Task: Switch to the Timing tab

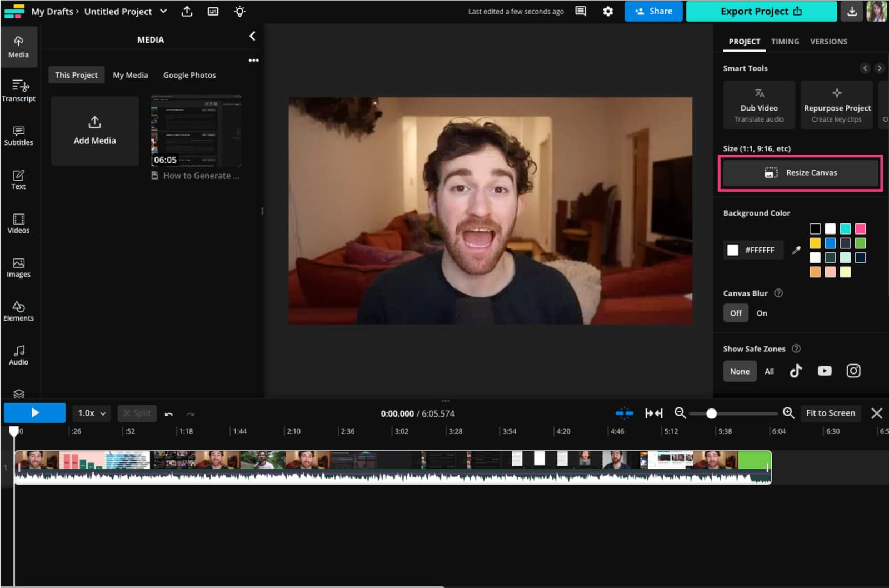Action: click(x=785, y=41)
